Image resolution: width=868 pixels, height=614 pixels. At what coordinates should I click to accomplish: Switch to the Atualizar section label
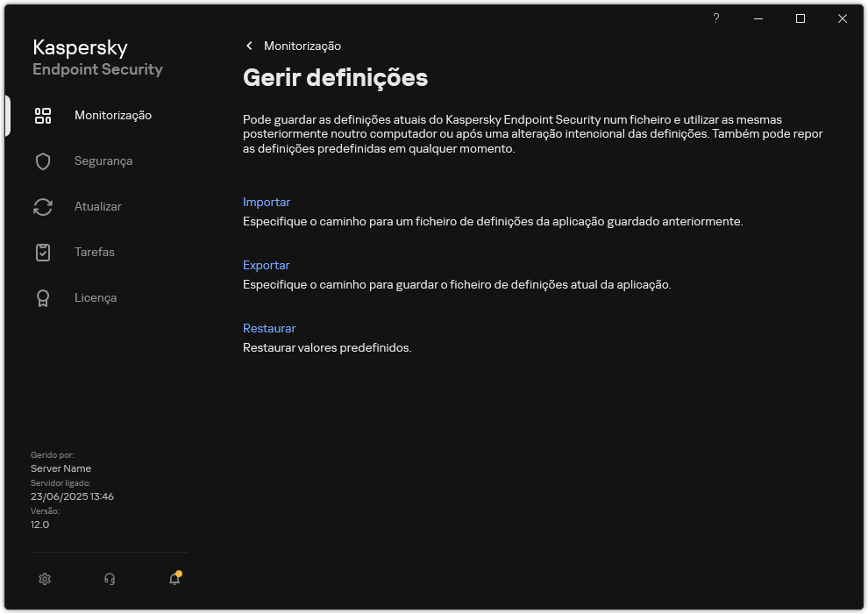pyautogui.click(x=98, y=207)
